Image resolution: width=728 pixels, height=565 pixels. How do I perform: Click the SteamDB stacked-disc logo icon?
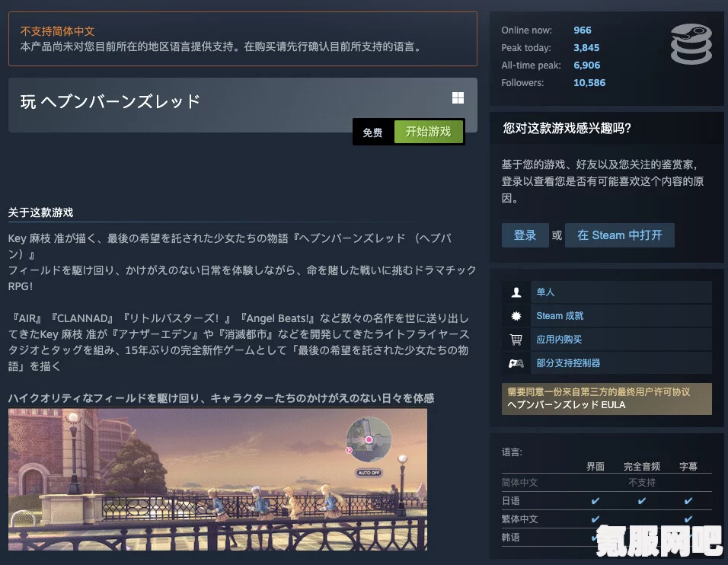tap(691, 44)
